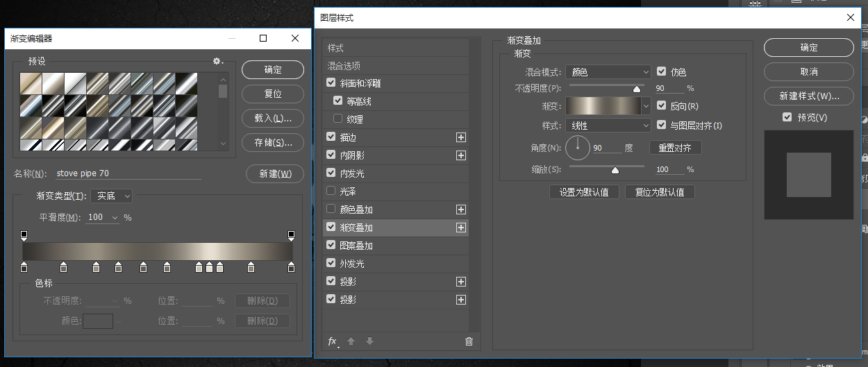868x367 pixels.
Task: Select the 外发光 row label
Action: [x=352, y=264]
